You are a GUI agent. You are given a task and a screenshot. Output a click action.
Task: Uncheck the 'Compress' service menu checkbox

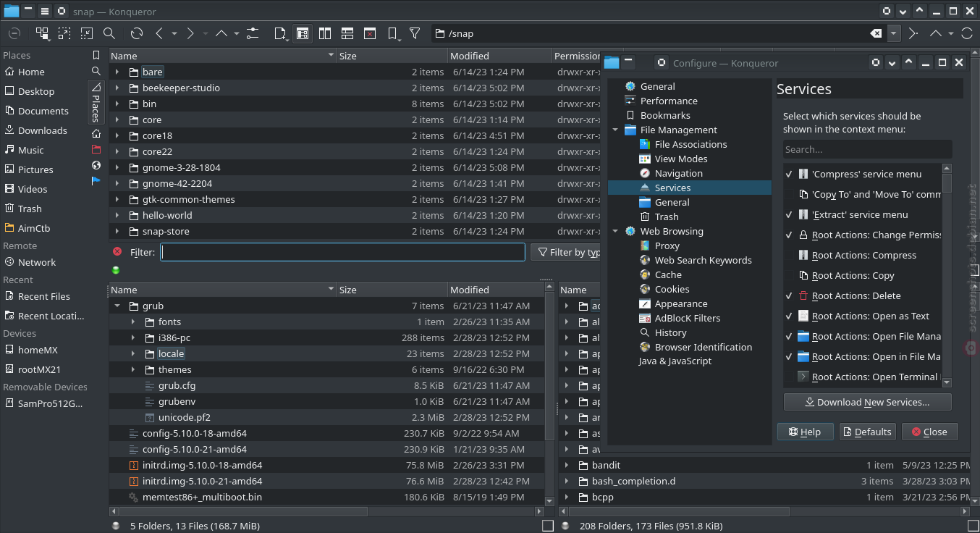click(x=789, y=174)
